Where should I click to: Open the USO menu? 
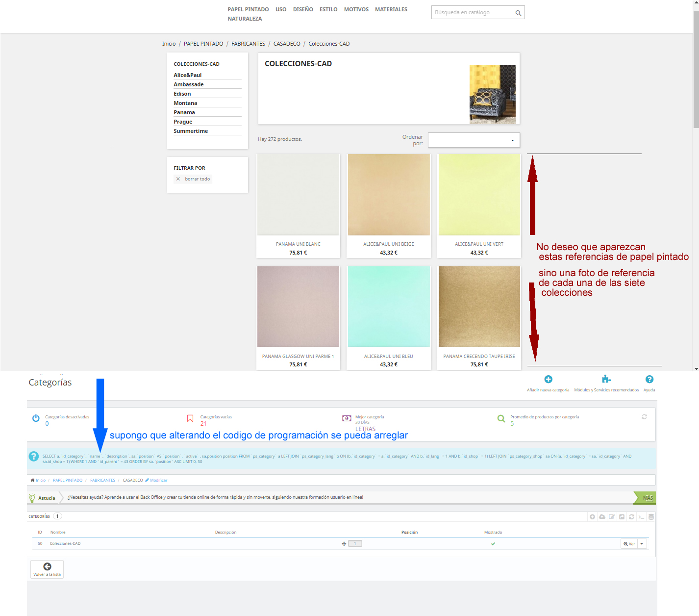click(281, 9)
